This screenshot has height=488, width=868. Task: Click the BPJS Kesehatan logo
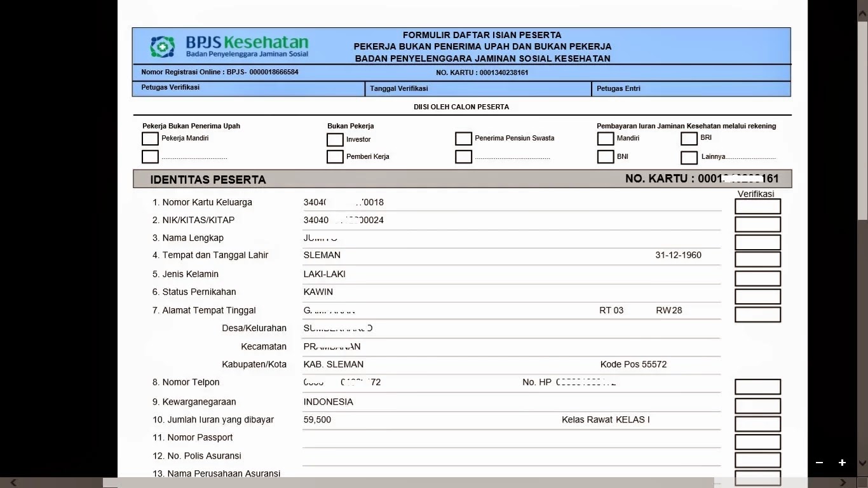(229, 46)
